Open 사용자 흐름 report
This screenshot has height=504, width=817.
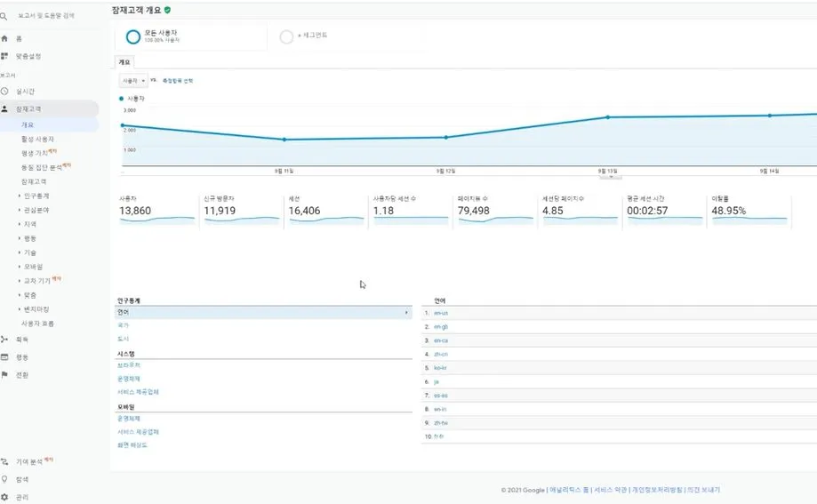(37, 324)
